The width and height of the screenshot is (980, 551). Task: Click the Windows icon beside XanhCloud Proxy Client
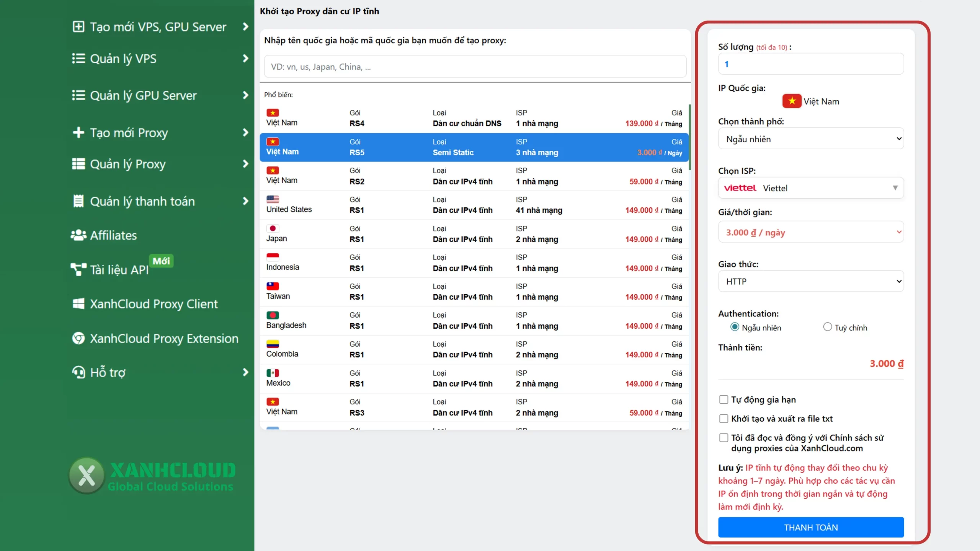coord(78,304)
